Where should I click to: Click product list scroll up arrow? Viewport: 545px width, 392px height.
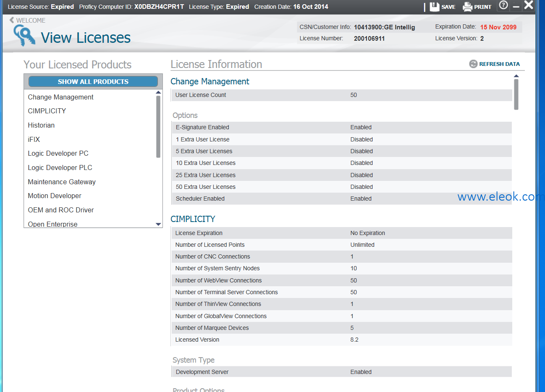tap(158, 92)
